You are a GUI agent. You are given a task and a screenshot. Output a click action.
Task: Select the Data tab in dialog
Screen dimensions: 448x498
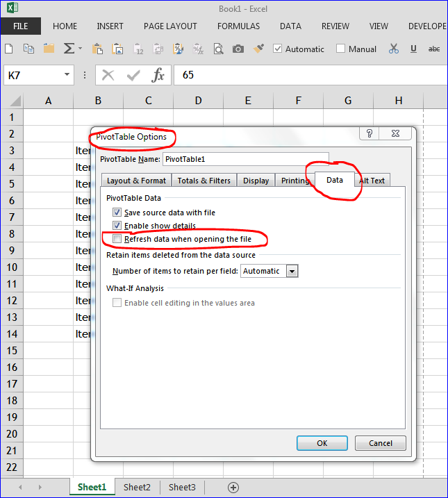tap(335, 180)
